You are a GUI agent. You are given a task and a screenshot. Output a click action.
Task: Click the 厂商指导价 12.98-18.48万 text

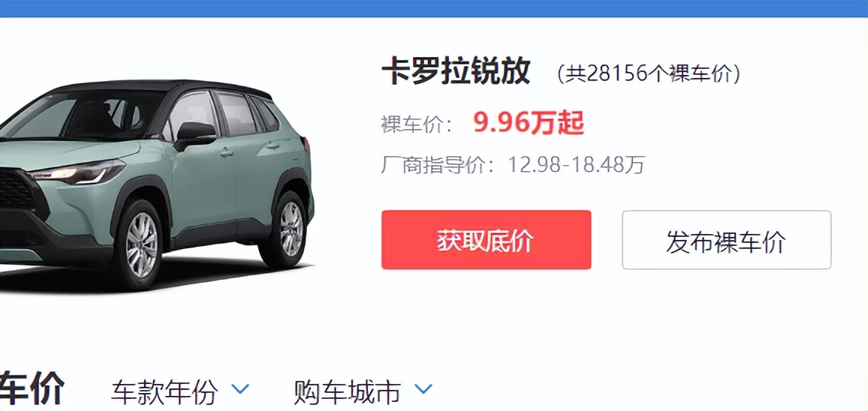(513, 165)
